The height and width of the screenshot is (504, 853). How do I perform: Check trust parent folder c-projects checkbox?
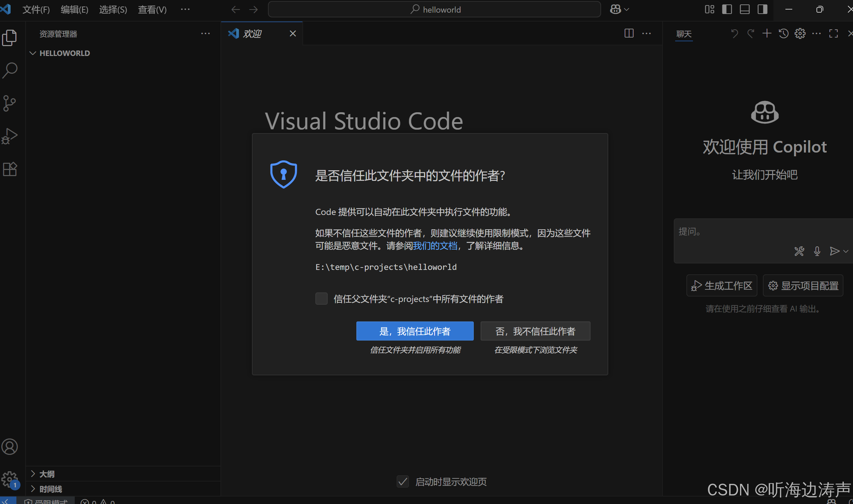coord(321,299)
